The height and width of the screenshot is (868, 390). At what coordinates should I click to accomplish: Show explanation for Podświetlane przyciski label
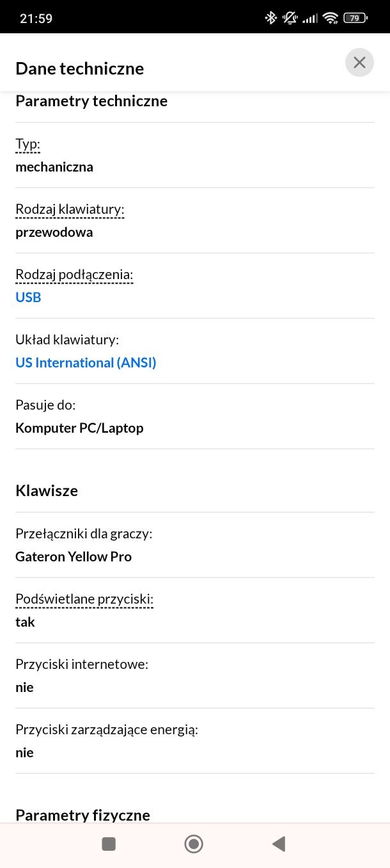tap(84, 600)
